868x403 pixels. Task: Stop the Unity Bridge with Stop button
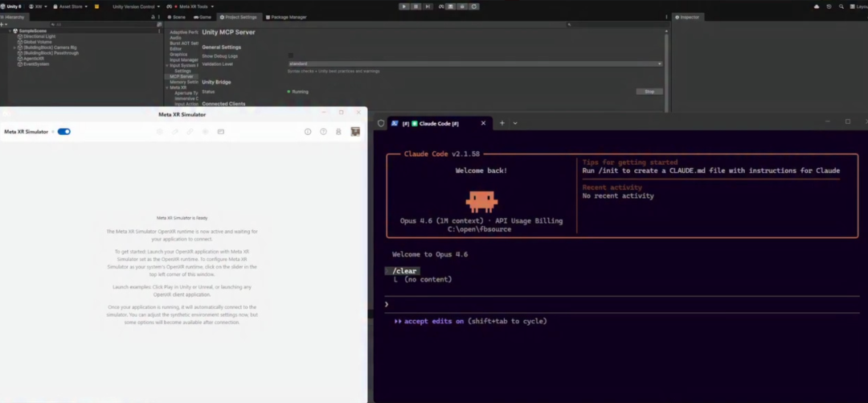tap(649, 92)
